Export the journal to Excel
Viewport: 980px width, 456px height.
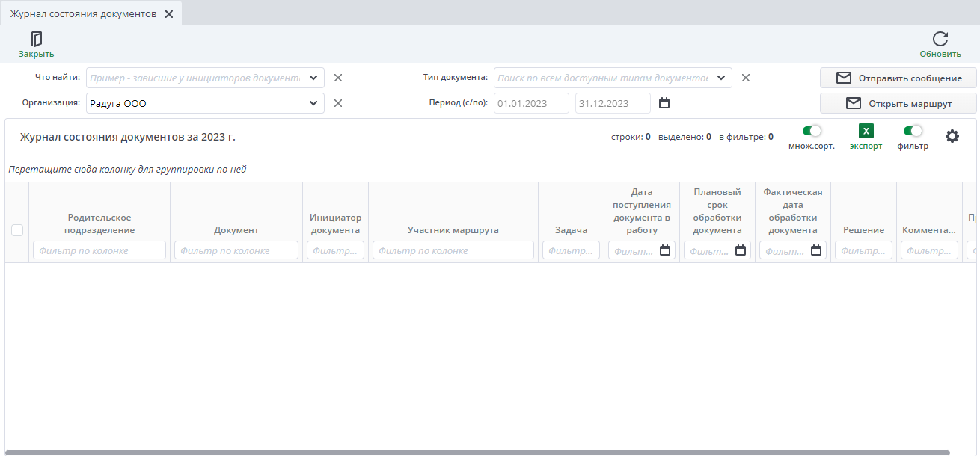pyautogui.click(x=866, y=130)
